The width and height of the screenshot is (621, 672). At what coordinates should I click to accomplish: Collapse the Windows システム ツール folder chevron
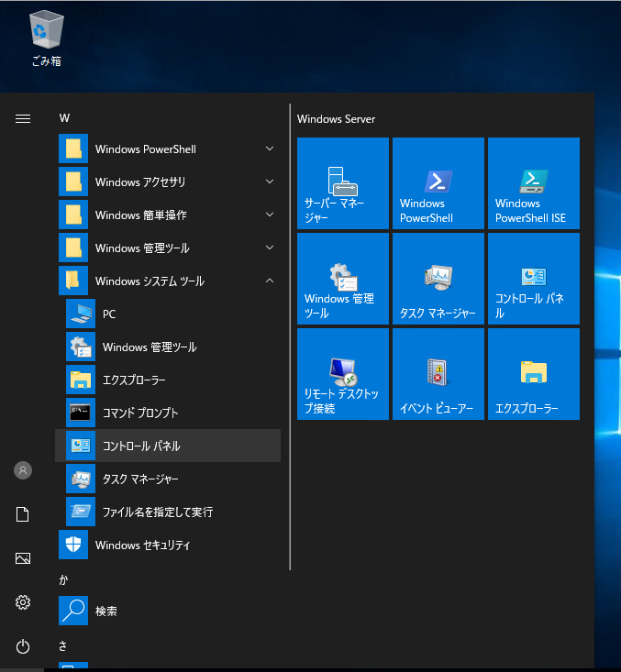tap(270, 281)
